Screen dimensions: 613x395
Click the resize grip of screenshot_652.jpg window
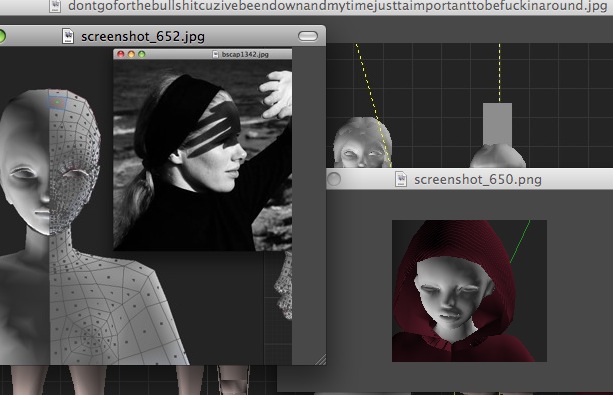[x=320, y=359]
